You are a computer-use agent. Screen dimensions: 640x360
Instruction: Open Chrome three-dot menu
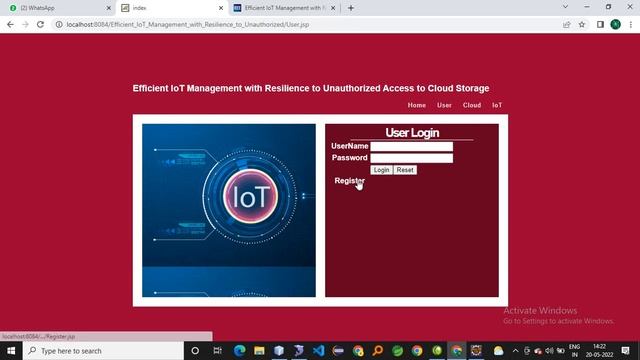[631, 24]
